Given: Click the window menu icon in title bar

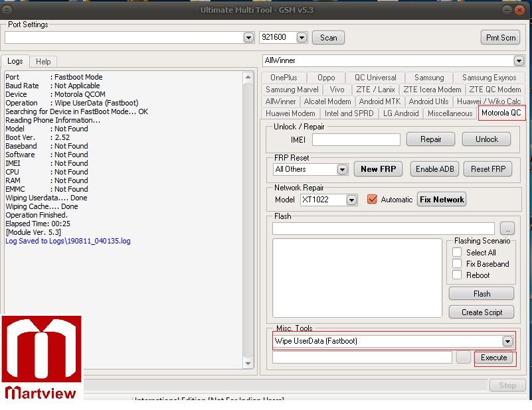Looking at the screenshot, I should (7, 10).
